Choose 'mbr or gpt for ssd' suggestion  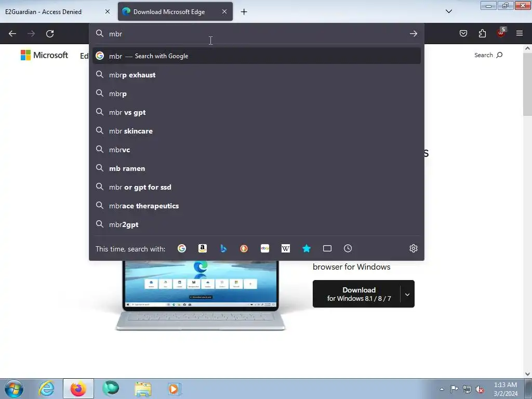[x=257, y=187]
